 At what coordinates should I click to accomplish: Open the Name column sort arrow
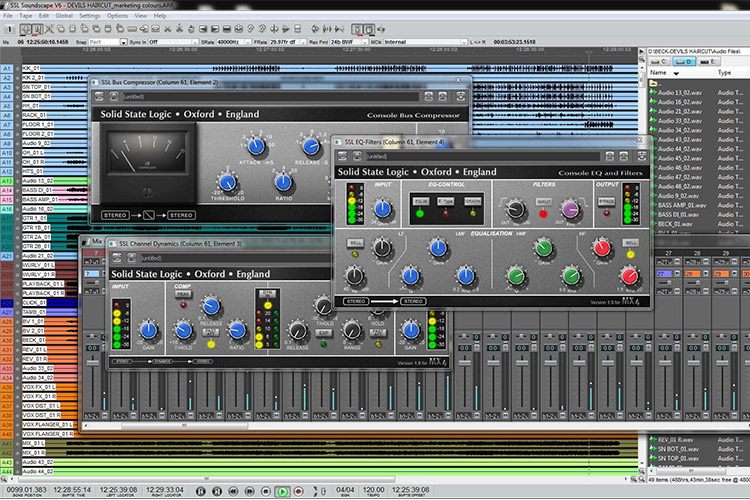pyautogui.click(x=676, y=73)
